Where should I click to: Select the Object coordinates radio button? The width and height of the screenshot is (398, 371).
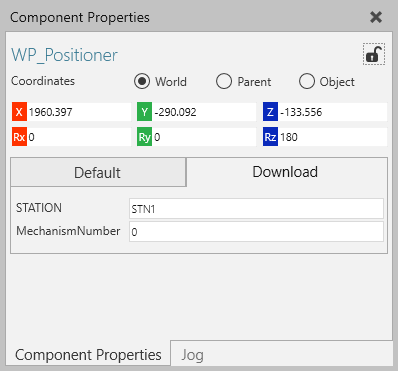[307, 81]
